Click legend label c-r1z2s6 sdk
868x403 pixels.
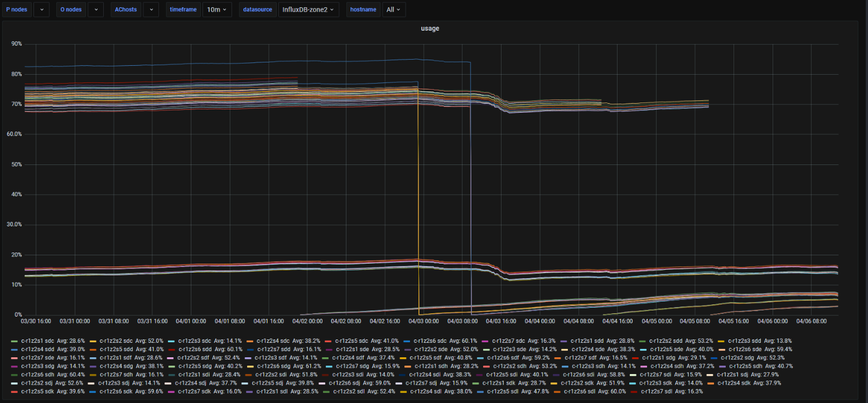[x=117, y=391]
